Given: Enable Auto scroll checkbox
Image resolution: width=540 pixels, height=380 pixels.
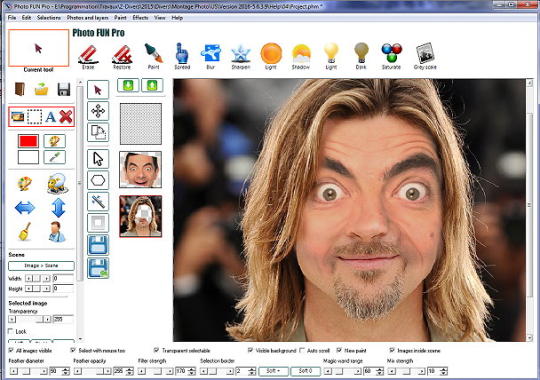Looking at the screenshot, I should click(x=302, y=350).
